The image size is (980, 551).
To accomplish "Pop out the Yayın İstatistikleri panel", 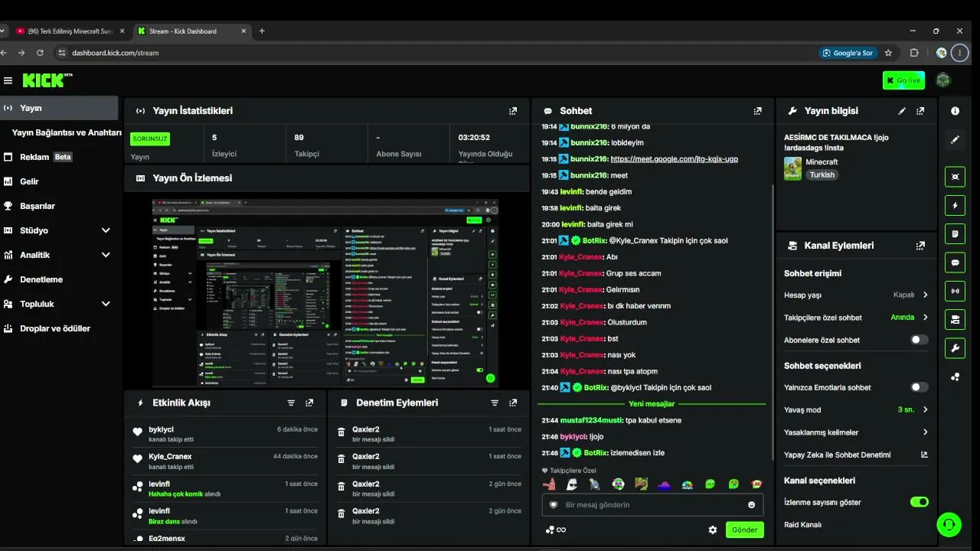I will click(x=513, y=111).
